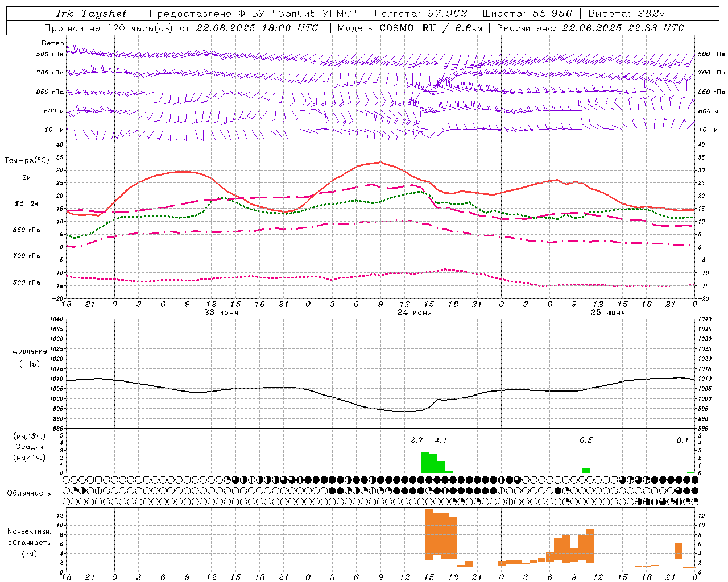Viewport: 728px width, 582px height.
Task: Select the 'Предоставлено ФГБУ "ЗапСиб УГМС"' text
Action: click(x=253, y=14)
